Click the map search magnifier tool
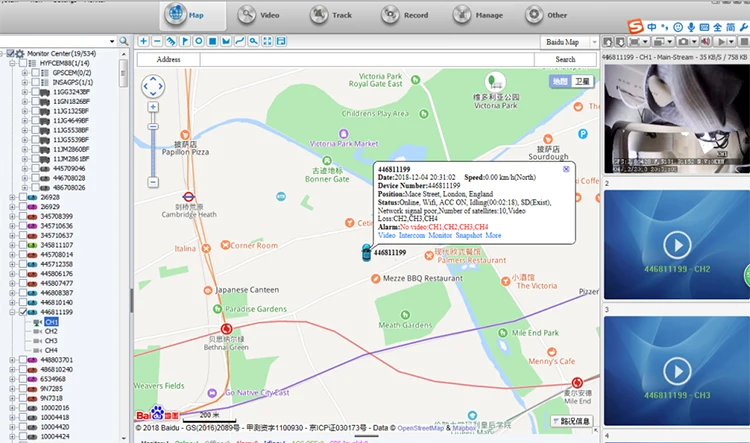This screenshot has height=443, width=750. pyautogui.click(x=254, y=42)
